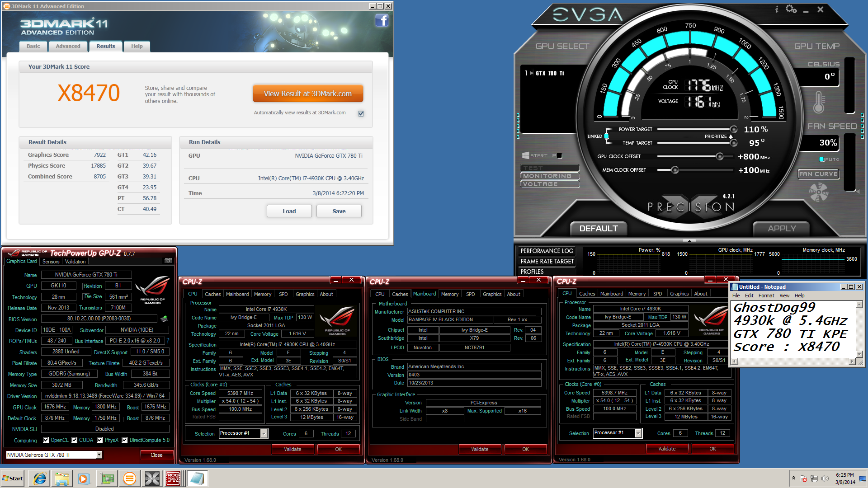Click Validate in middle CPU-Z window
Image resolution: width=868 pixels, height=488 pixels.
[480, 449]
